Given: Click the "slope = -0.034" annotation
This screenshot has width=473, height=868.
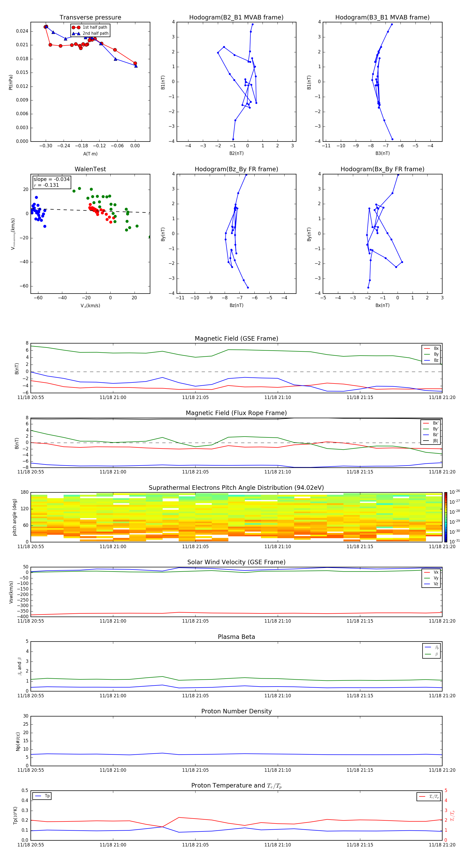Looking at the screenshot, I should tap(52, 179).
